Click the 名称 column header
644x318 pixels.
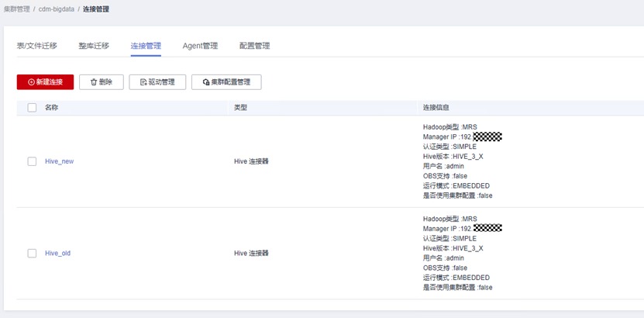51,108
